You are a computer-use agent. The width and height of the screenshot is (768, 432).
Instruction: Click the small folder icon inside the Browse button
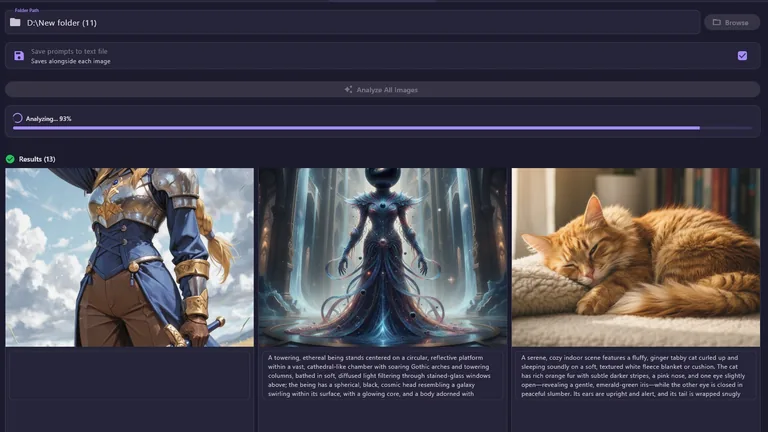pos(717,23)
